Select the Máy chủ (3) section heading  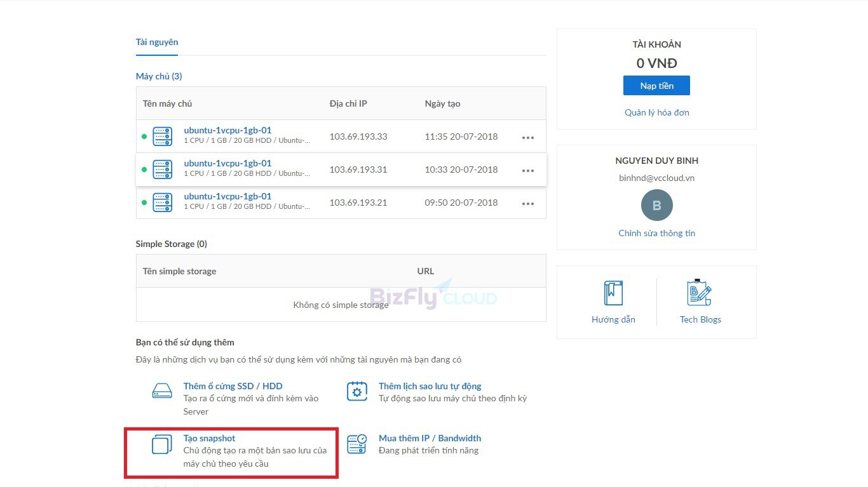159,76
